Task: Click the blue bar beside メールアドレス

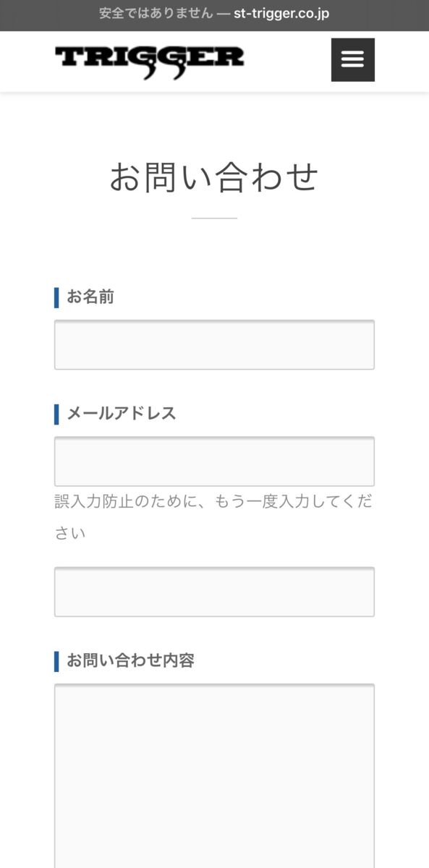Action: click(x=56, y=414)
